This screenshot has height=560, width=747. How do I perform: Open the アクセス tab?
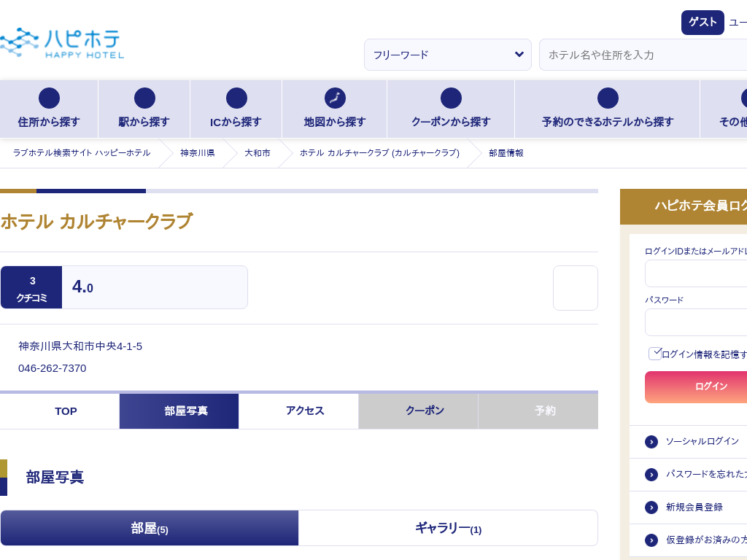[x=298, y=411]
